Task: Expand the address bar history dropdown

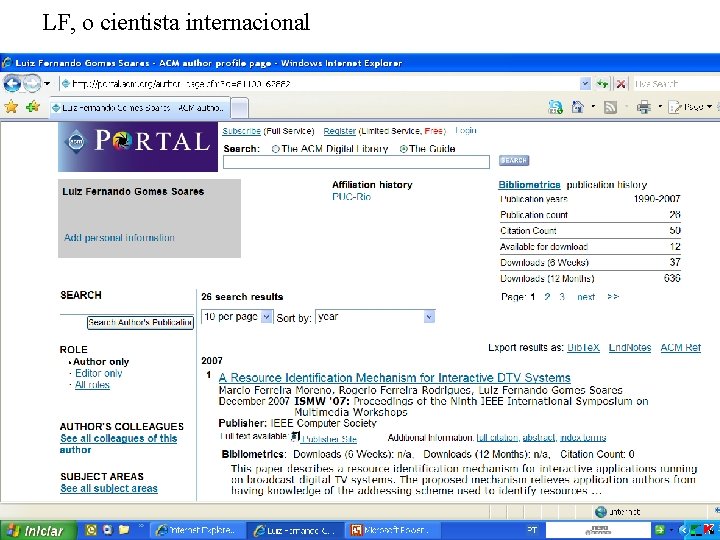Action: coord(585,84)
